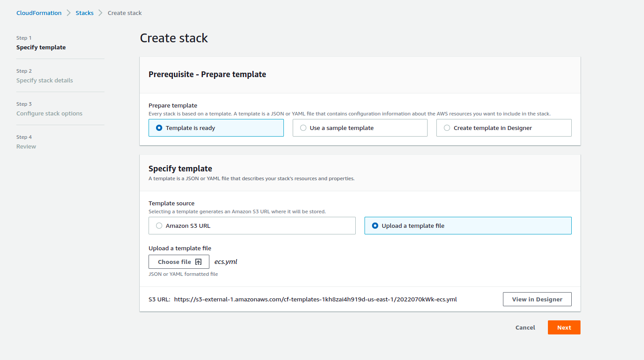Cancel the stack creation

(525, 327)
